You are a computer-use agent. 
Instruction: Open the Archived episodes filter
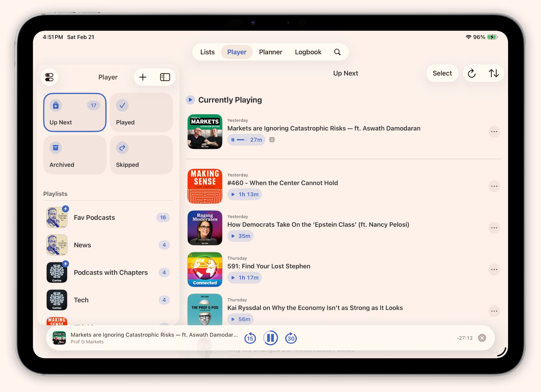(75, 155)
